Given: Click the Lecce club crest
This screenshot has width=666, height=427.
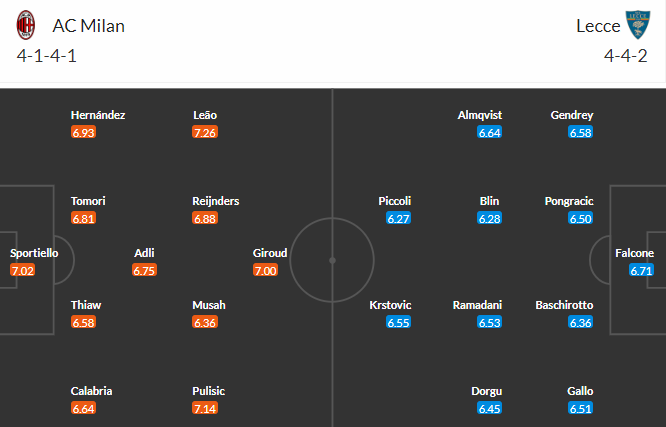Looking at the screenshot, I should tap(637, 23).
